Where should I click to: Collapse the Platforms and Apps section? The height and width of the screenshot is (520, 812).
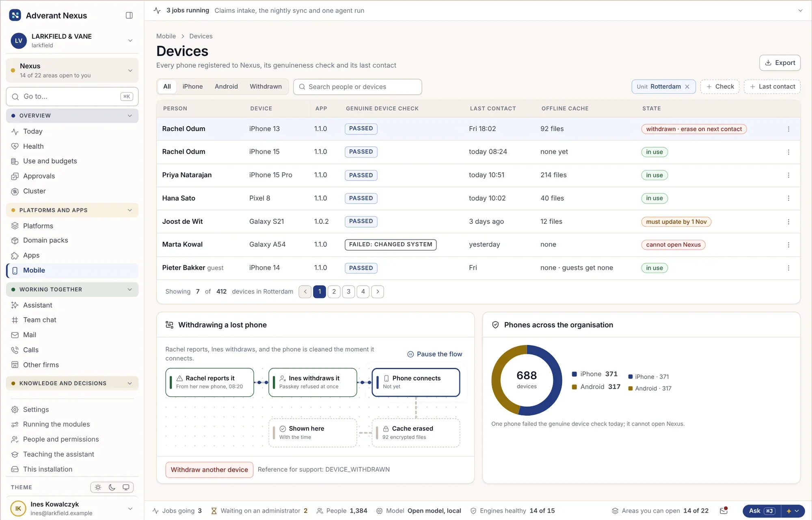[72, 210]
